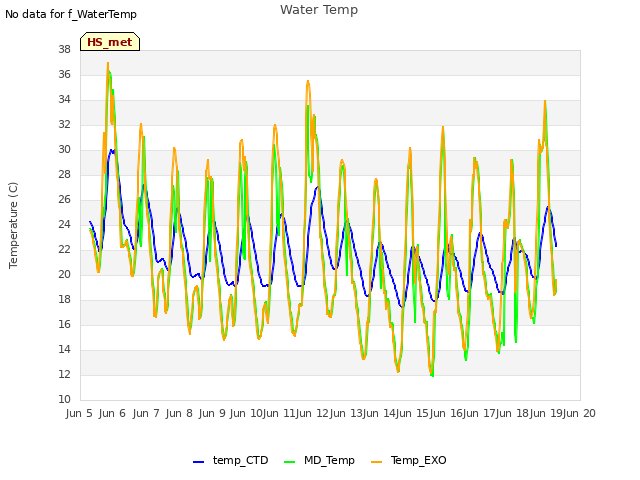Click the 16 y-axis tick label
Viewport: 640px width, 480px height.
pyautogui.click(x=64, y=325)
